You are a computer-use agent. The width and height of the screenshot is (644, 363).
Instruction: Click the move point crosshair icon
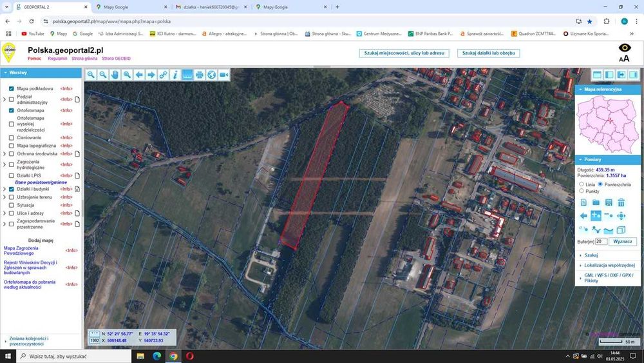[621, 216]
